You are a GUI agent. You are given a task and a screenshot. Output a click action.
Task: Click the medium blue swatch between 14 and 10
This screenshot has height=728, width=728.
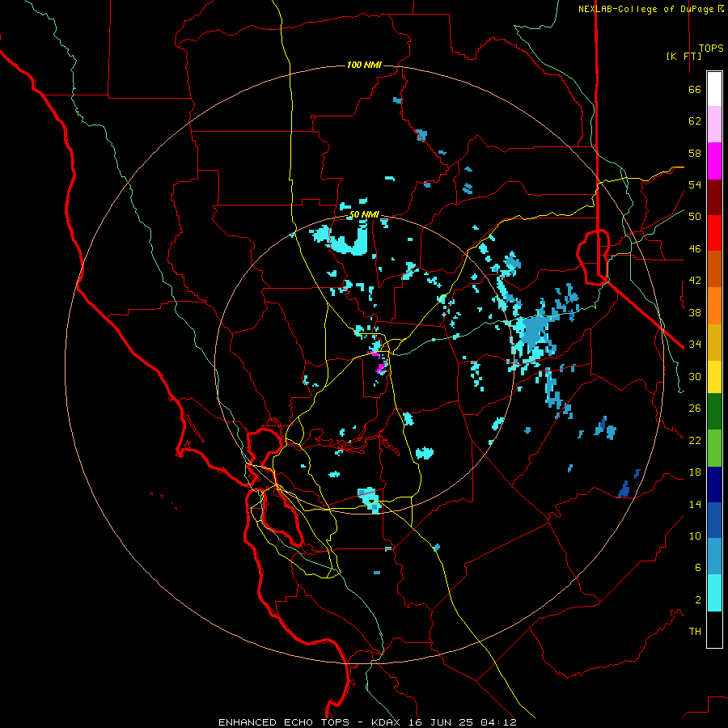714,520
